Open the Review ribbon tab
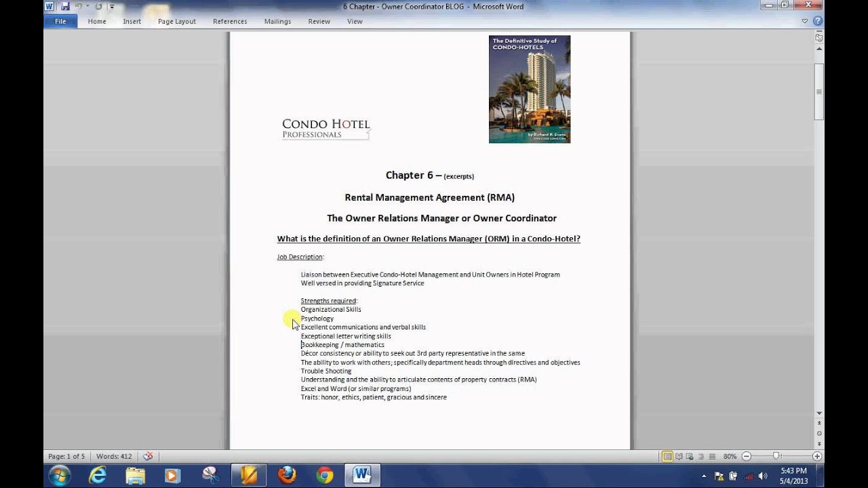 click(319, 21)
